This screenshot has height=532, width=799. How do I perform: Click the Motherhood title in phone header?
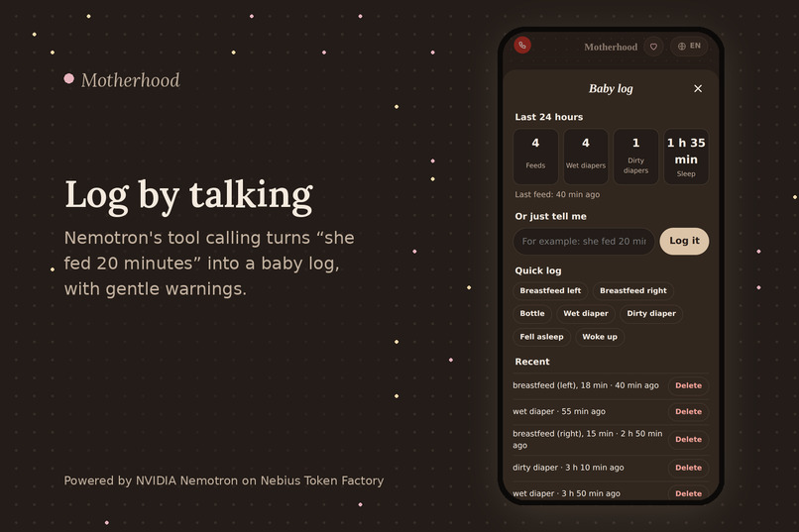coord(611,47)
